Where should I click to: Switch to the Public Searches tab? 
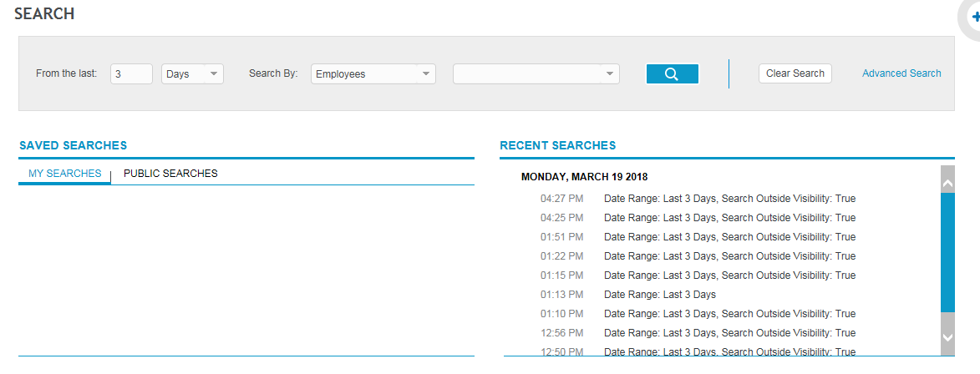[x=170, y=174]
